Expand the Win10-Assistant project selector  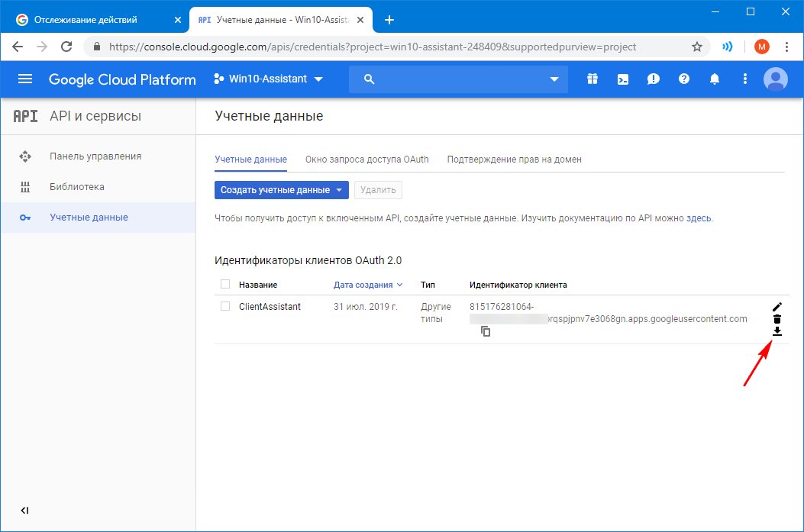[268, 79]
